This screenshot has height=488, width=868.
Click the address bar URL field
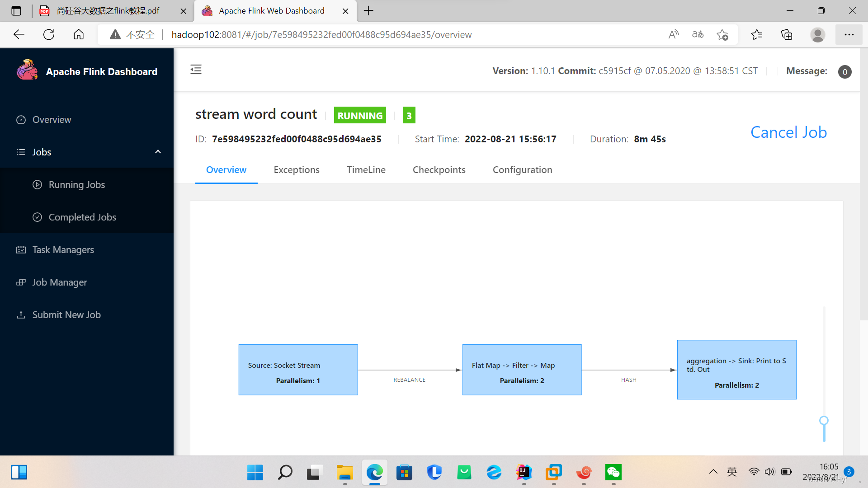[x=321, y=35]
